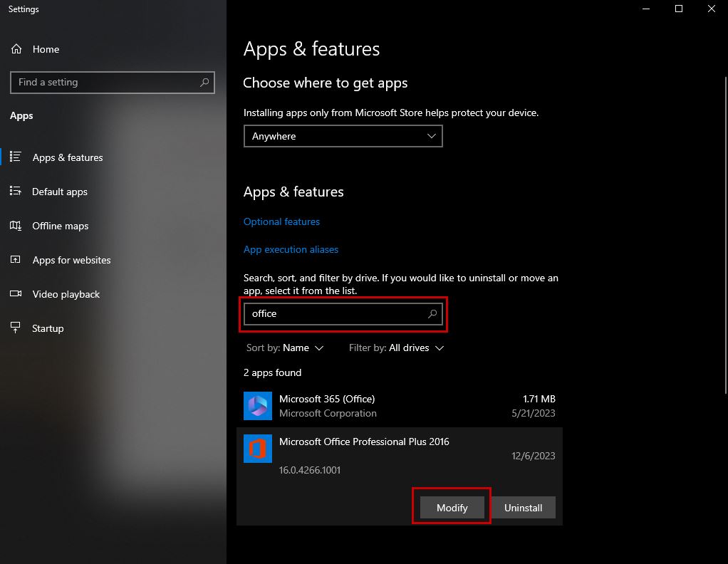Click the version number 16.0.4266.1001
Screen dimensions: 728x564
click(310, 470)
